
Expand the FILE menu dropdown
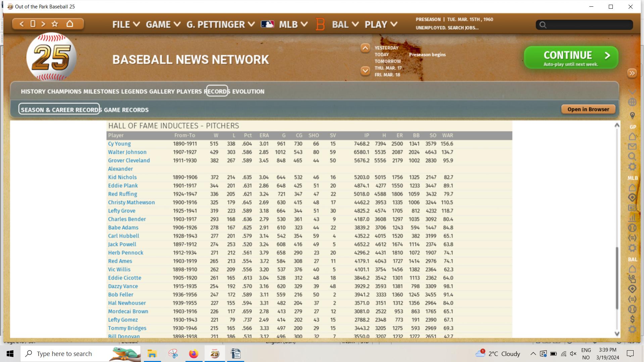(126, 24)
